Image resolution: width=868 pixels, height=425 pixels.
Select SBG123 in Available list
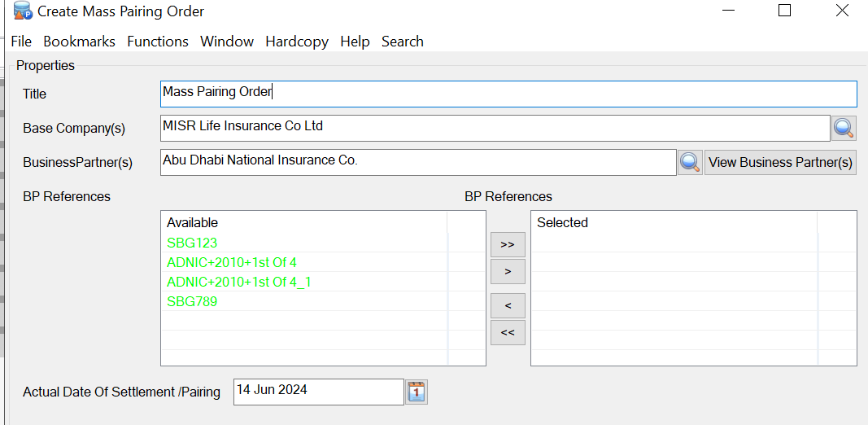point(192,243)
